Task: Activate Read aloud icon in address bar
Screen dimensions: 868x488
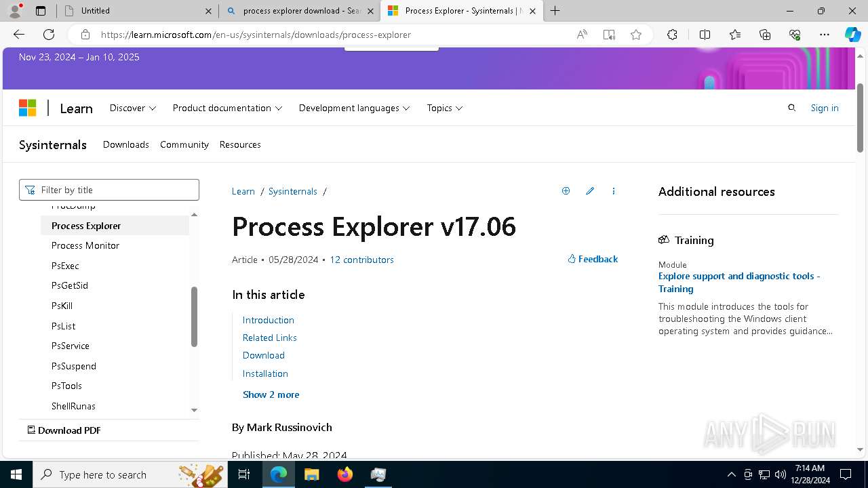Action: pyautogui.click(x=582, y=35)
